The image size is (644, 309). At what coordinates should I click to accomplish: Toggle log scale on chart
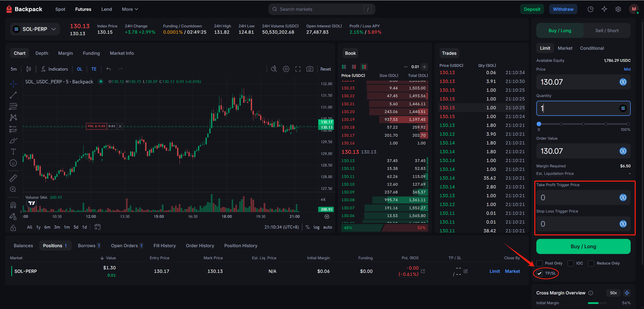pyautogui.click(x=316, y=227)
